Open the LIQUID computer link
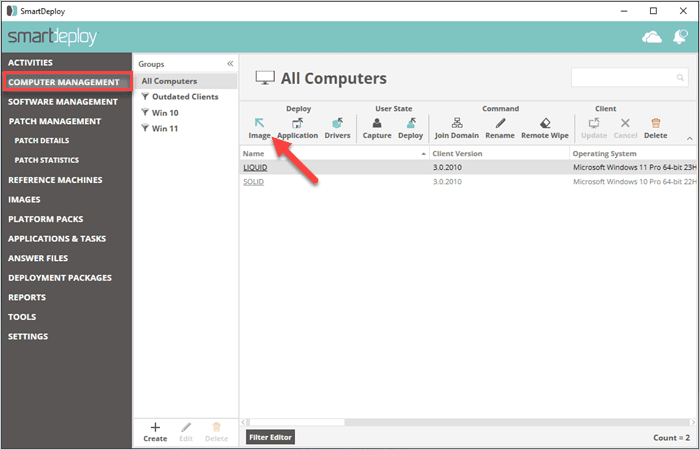 coord(255,167)
